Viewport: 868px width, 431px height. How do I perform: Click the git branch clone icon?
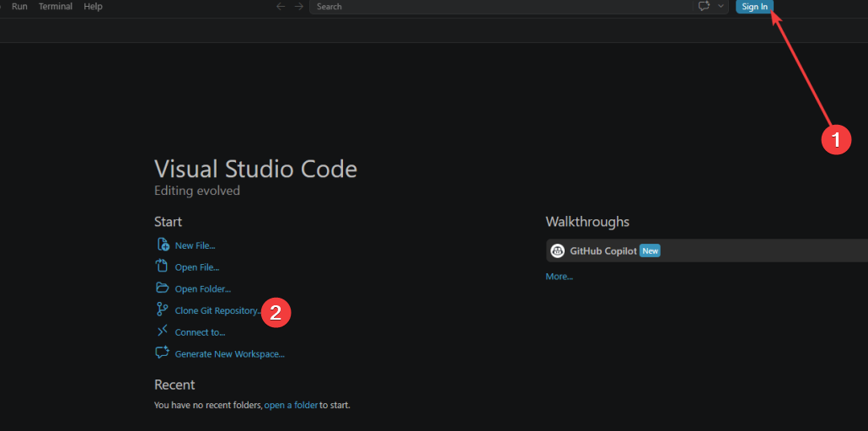coord(162,310)
